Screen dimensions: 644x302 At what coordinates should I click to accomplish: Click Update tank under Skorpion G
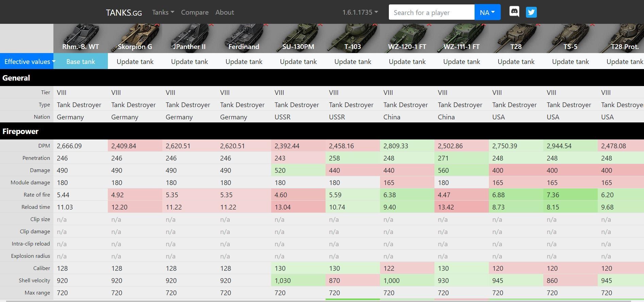[135, 62]
